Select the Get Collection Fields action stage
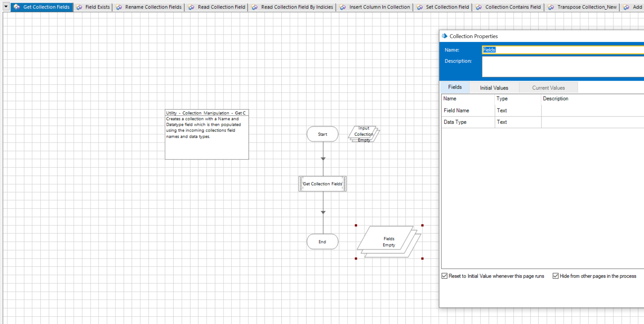Viewport: 644px width, 324px height. [x=322, y=184]
